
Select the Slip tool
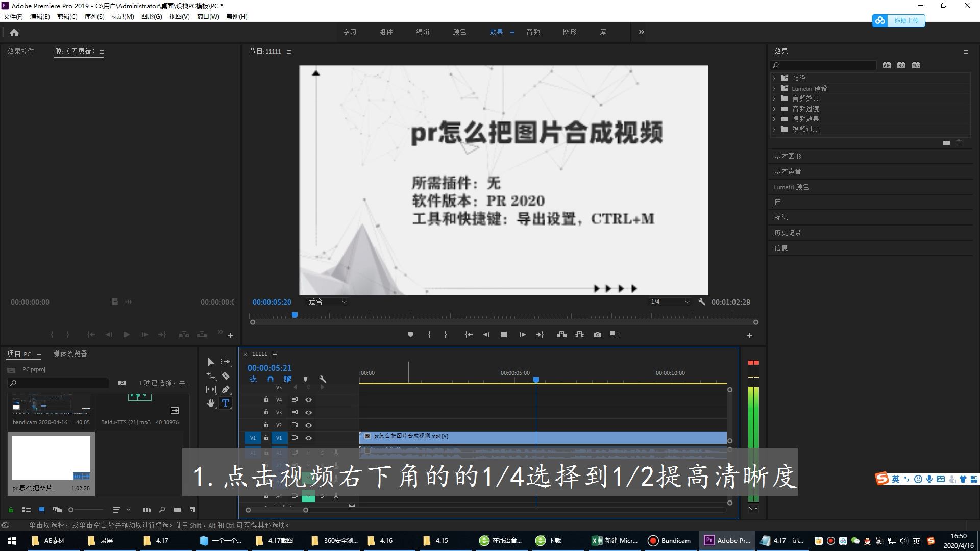pyautogui.click(x=211, y=389)
